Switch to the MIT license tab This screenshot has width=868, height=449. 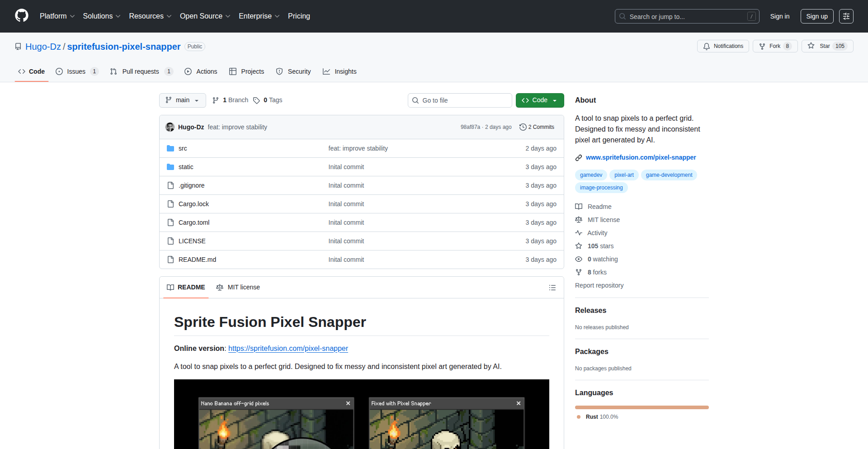point(238,287)
